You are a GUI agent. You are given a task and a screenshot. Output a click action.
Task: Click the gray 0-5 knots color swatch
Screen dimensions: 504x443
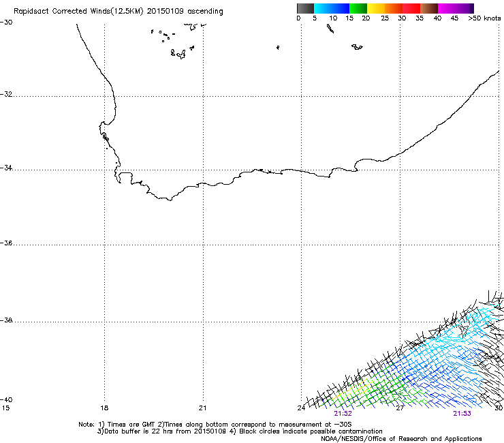[305, 8]
